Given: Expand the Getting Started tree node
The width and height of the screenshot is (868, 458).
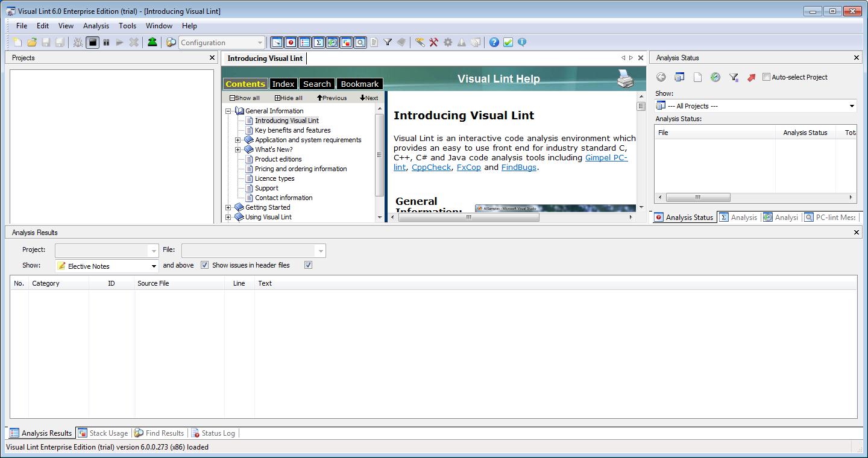Looking at the screenshot, I should point(228,207).
